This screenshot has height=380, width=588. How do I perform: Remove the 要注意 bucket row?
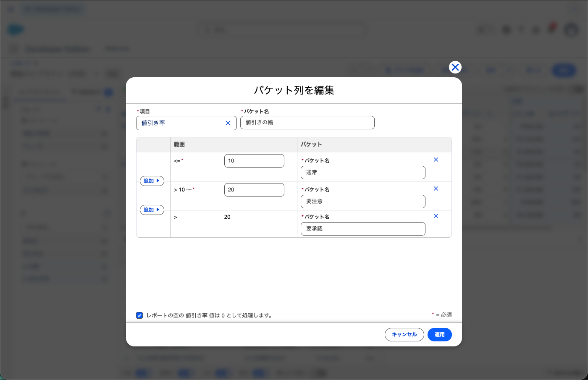pos(436,189)
